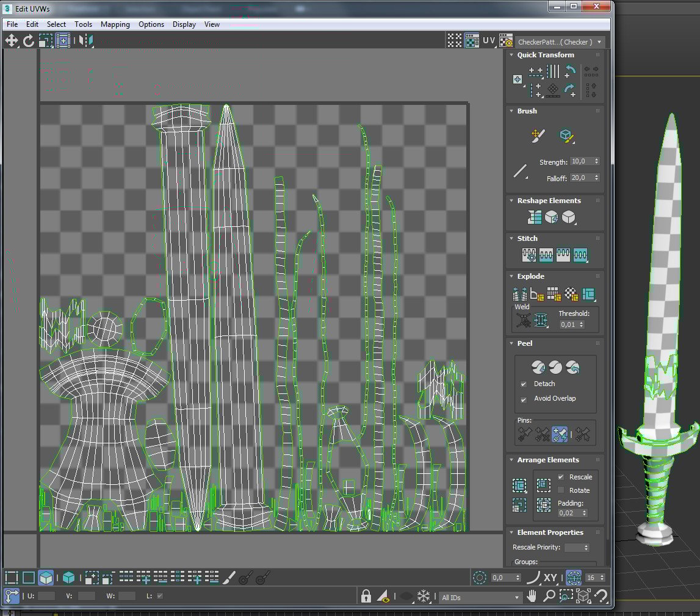700x616 pixels.
Task: Click the Pan View hand icon
Action: (x=532, y=596)
